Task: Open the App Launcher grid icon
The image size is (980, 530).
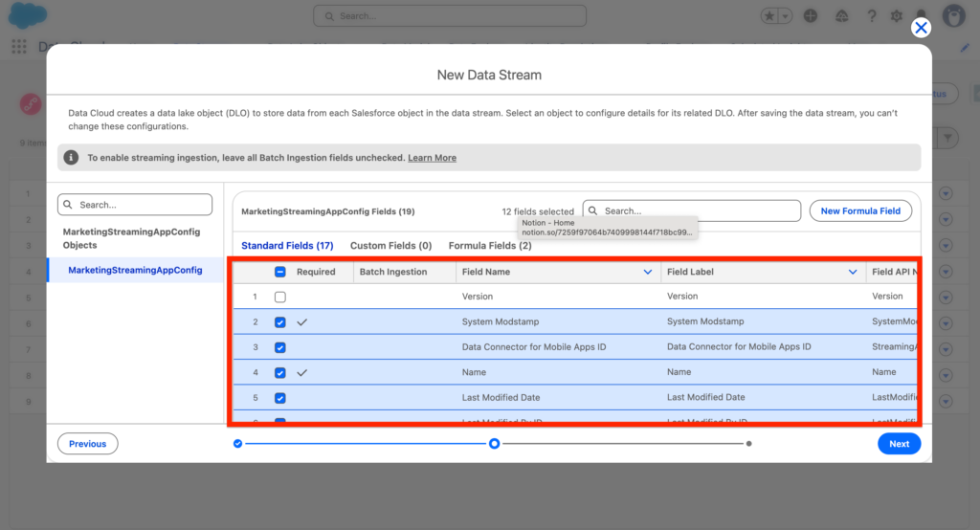Action: (19, 47)
